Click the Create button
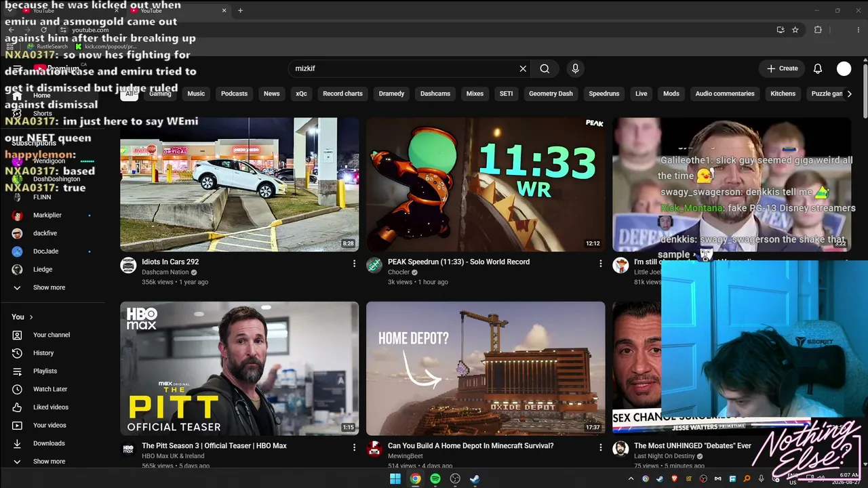The image size is (868, 488). [x=782, y=68]
